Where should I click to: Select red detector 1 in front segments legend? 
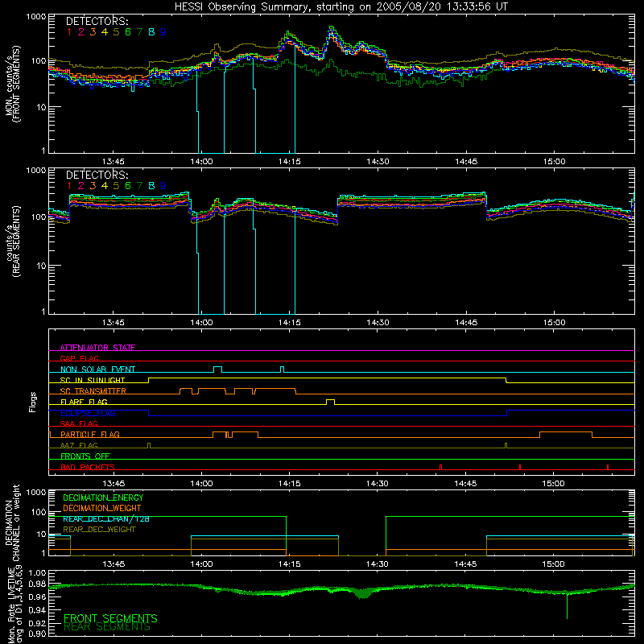point(69,32)
